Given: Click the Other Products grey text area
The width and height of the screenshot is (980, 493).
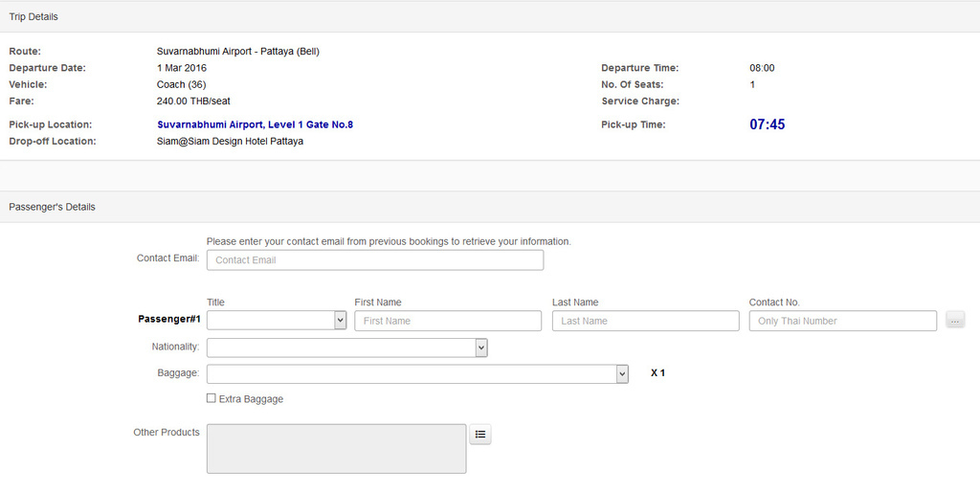Looking at the screenshot, I should [336, 449].
